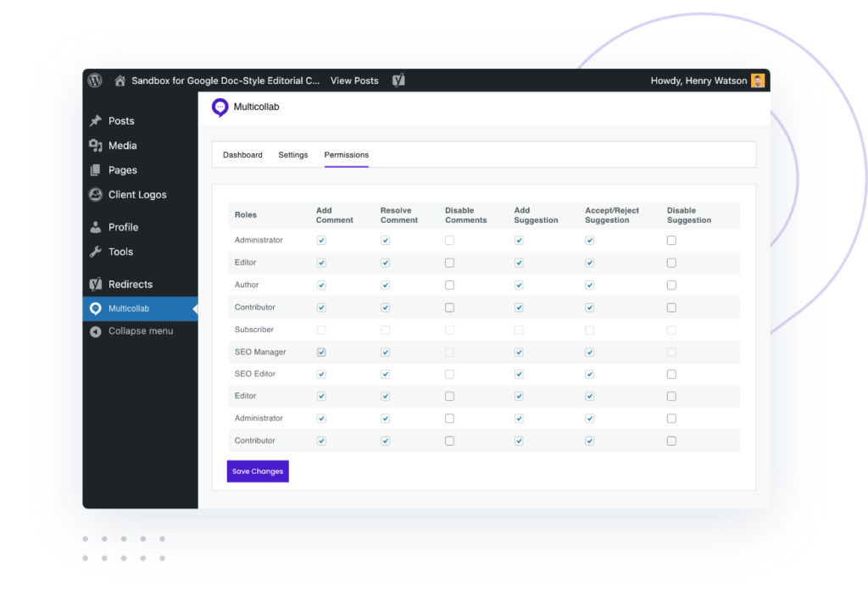Check Add Suggestion for Subscriber
The height and width of the screenshot is (605, 868).
[x=519, y=330]
